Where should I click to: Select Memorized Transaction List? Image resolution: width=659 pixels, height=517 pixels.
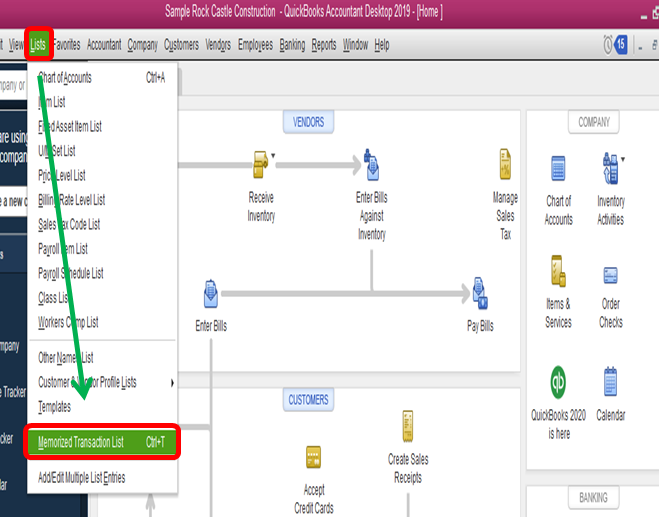pyautogui.click(x=102, y=442)
